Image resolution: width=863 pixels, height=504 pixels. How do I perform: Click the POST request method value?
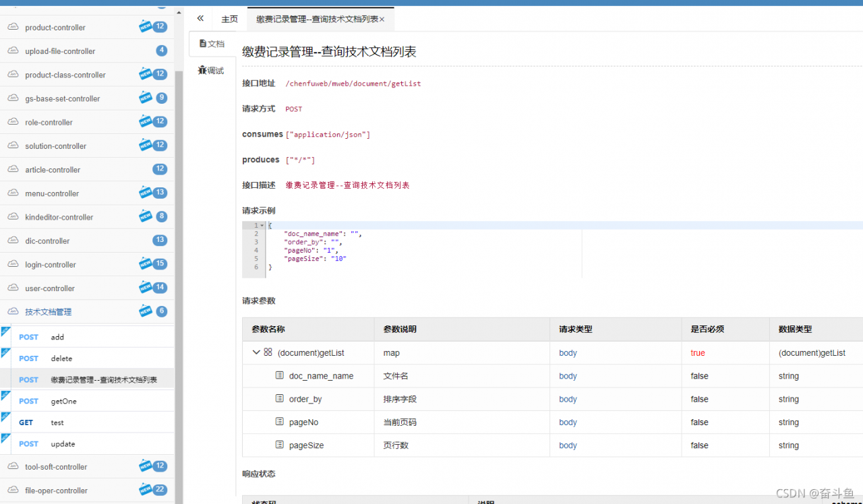tap(294, 109)
